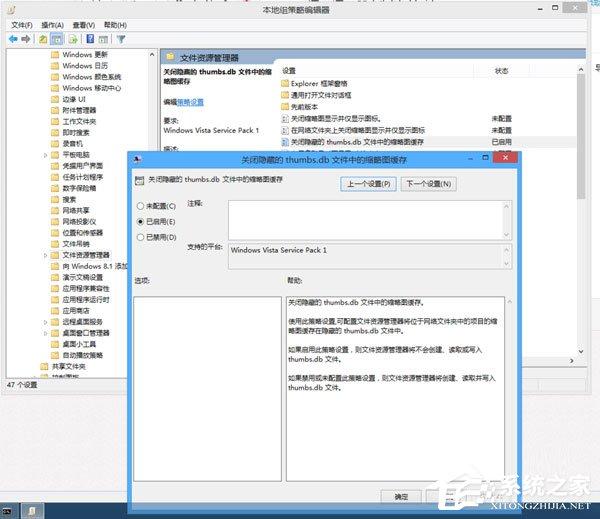
Task: Expand the 文件资源管理器 tree node arrow
Action: click(46, 255)
